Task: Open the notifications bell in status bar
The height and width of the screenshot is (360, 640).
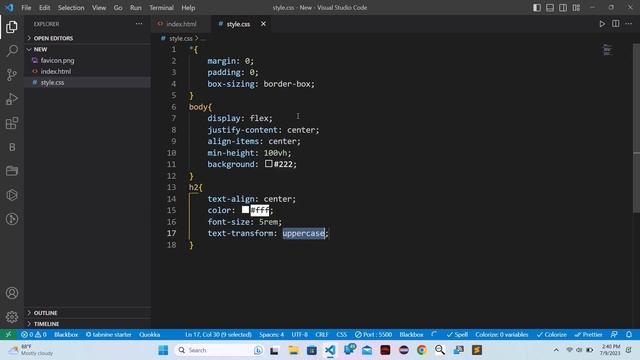Action: [x=629, y=334]
